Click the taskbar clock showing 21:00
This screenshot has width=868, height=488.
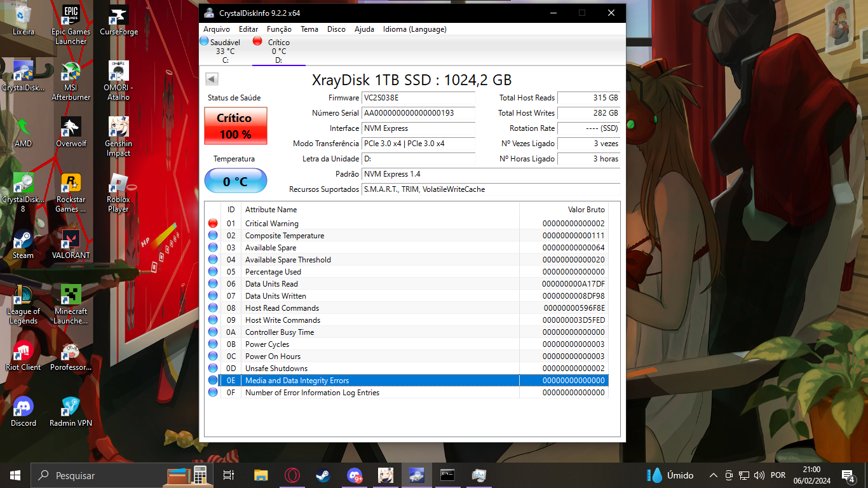811,475
